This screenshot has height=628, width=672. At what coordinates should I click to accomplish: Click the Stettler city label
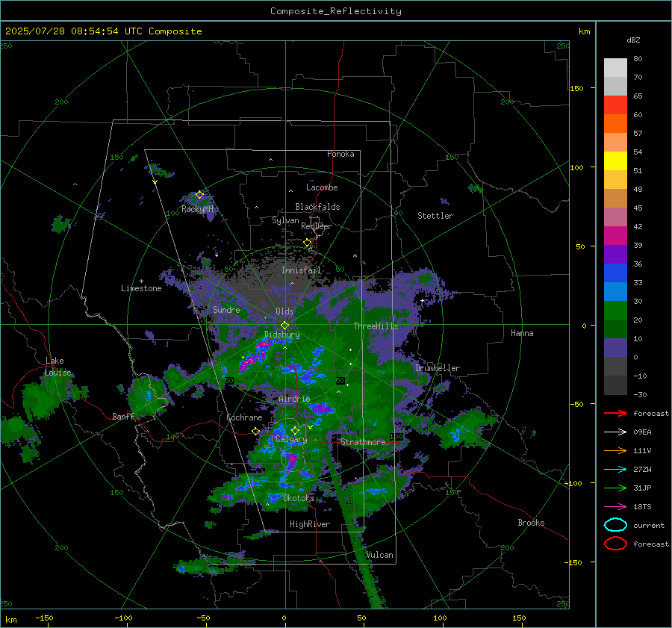click(435, 216)
